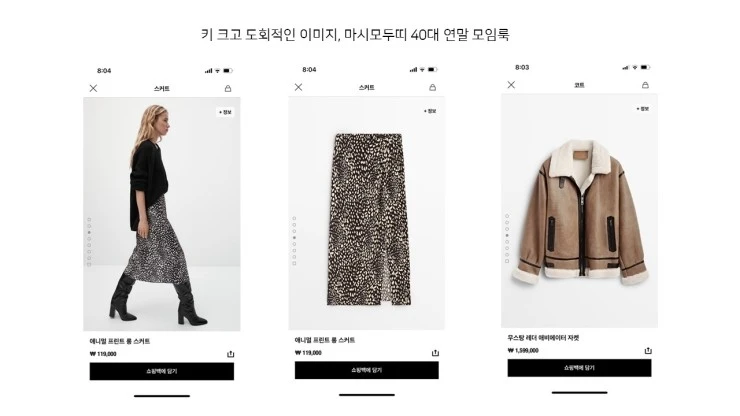
Task: Share the mustang leather aviator jacket
Action: point(648,350)
